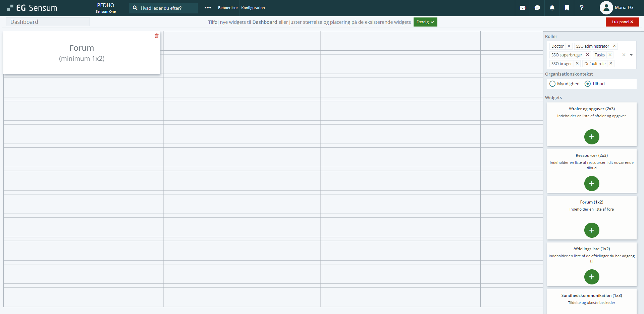Clear all roles with the X beside the dropdown arrow
644x314 pixels.
624,55
